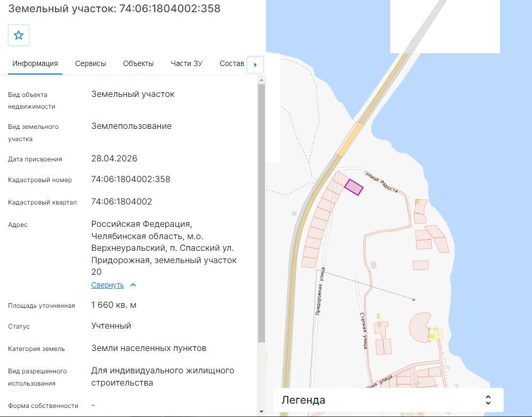The height and width of the screenshot is (417, 532).
Task: Click scrollbar down arrow in info panel
Action: pos(261,412)
